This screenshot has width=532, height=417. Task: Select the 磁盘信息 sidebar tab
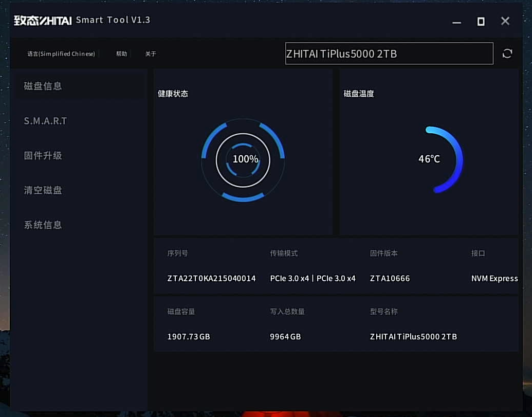[80, 86]
